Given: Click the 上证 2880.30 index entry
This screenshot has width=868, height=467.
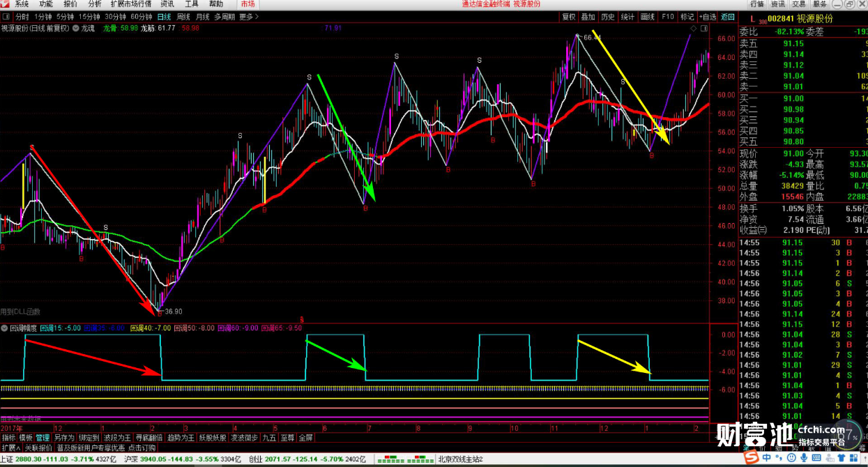Looking at the screenshot, I should tap(59, 459).
